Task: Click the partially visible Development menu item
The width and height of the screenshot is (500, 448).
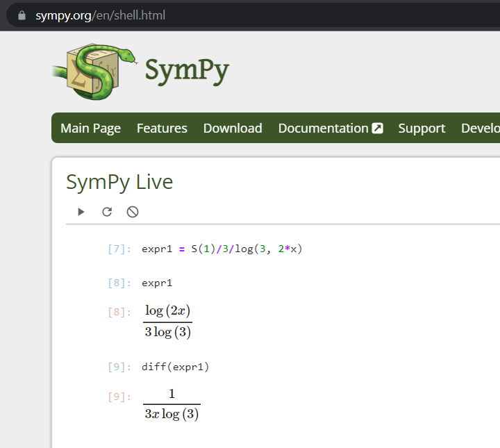Action: point(480,128)
